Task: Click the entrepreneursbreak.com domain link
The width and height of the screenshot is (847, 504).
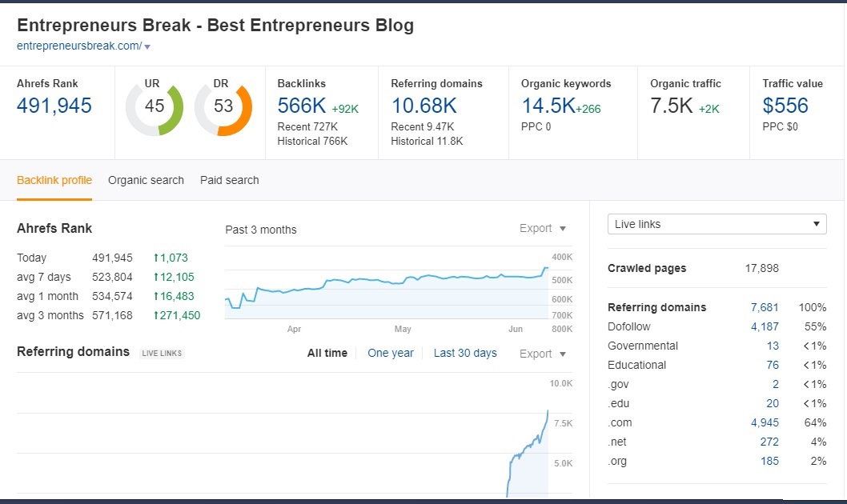Action: (x=78, y=46)
